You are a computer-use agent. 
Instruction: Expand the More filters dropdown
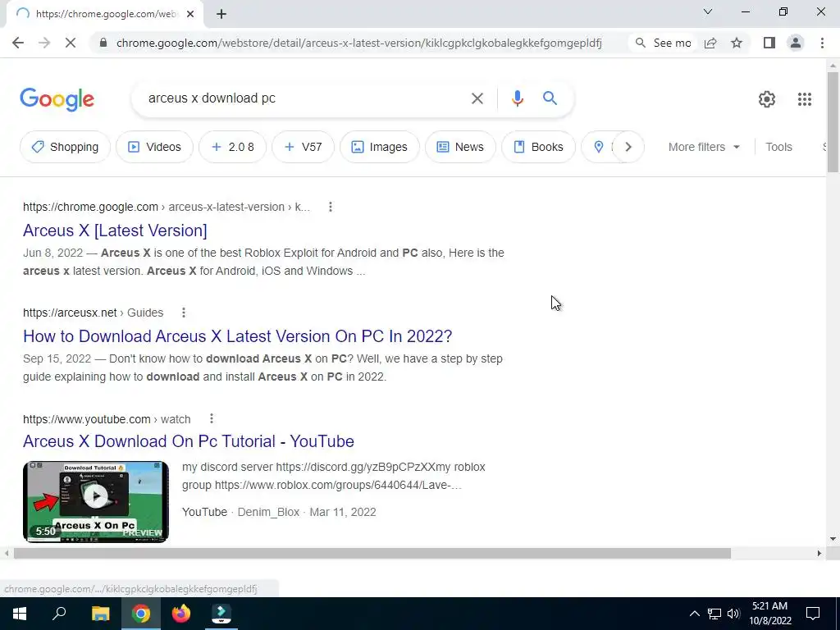[704, 147]
